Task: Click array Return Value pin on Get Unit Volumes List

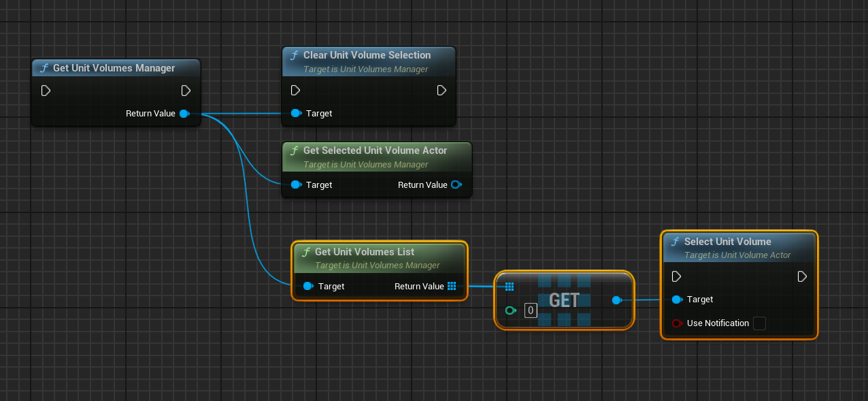Action: pyautogui.click(x=452, y=287)
